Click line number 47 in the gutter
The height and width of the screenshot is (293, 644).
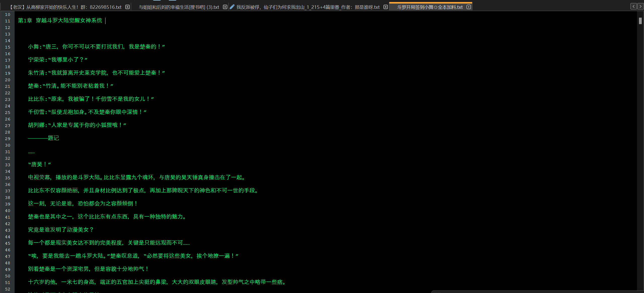click(x=8, y=257)
